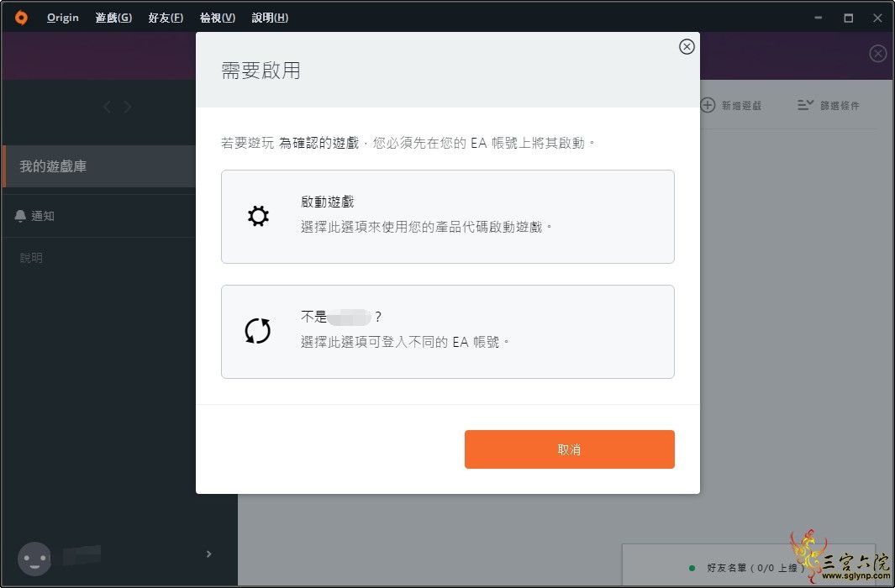895x588 pixels.
Task: Go back with the left navigation arrow
Action: [108, 107]
